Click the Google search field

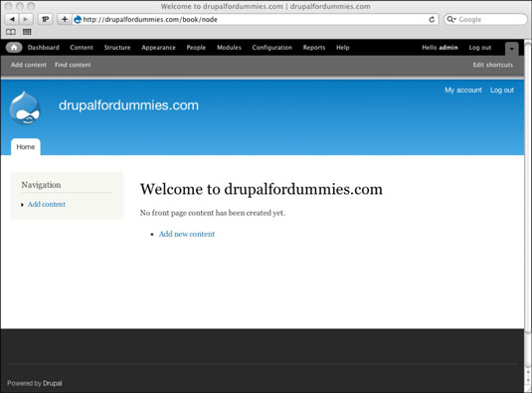pyautogui.click(x=485, y=19)
